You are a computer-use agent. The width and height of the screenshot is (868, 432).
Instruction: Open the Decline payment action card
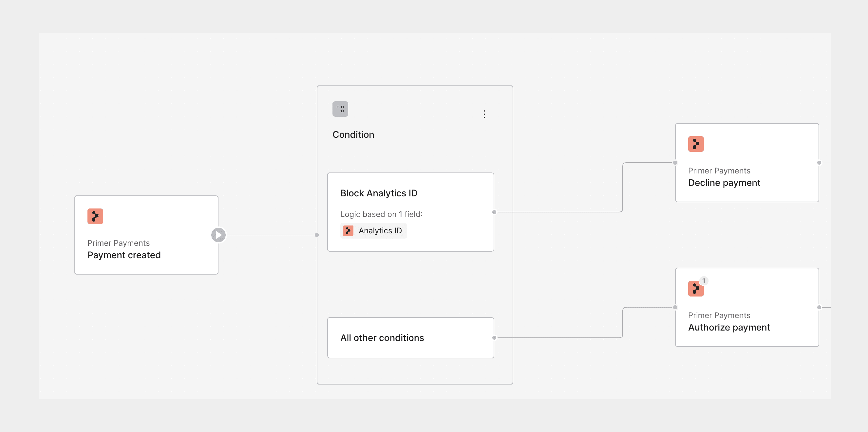(747, 163)
